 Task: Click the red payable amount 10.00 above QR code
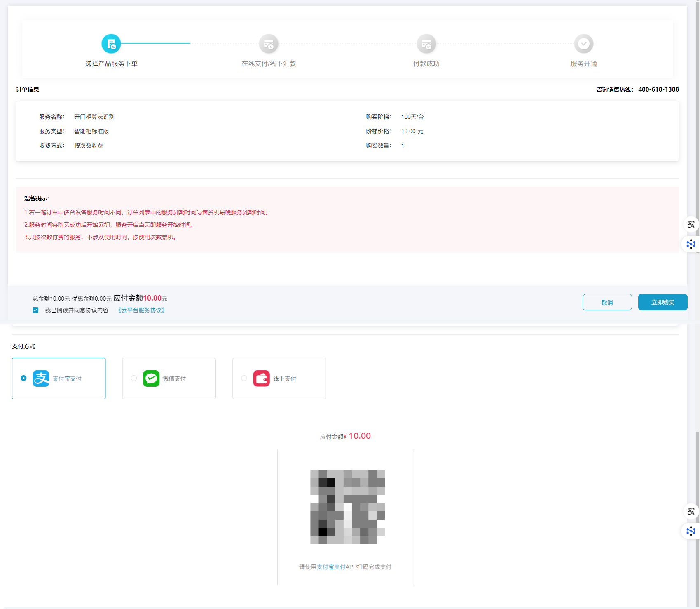tap(360, 436)
